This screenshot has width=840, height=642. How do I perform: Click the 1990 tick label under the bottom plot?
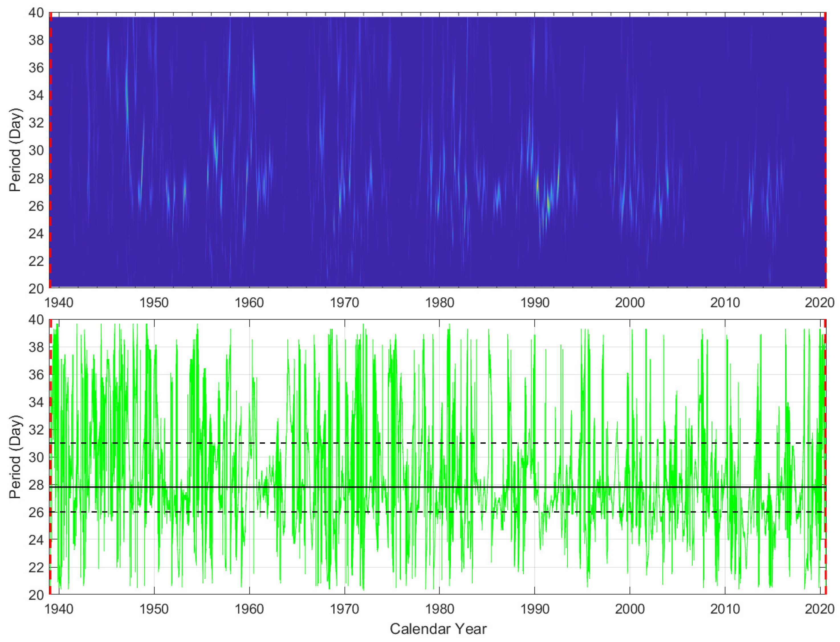click(534, 608)
